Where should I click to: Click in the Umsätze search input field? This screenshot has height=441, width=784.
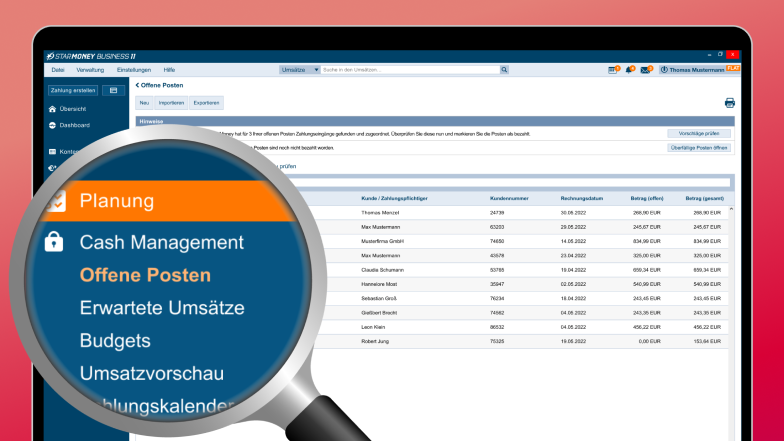point(410,70)
